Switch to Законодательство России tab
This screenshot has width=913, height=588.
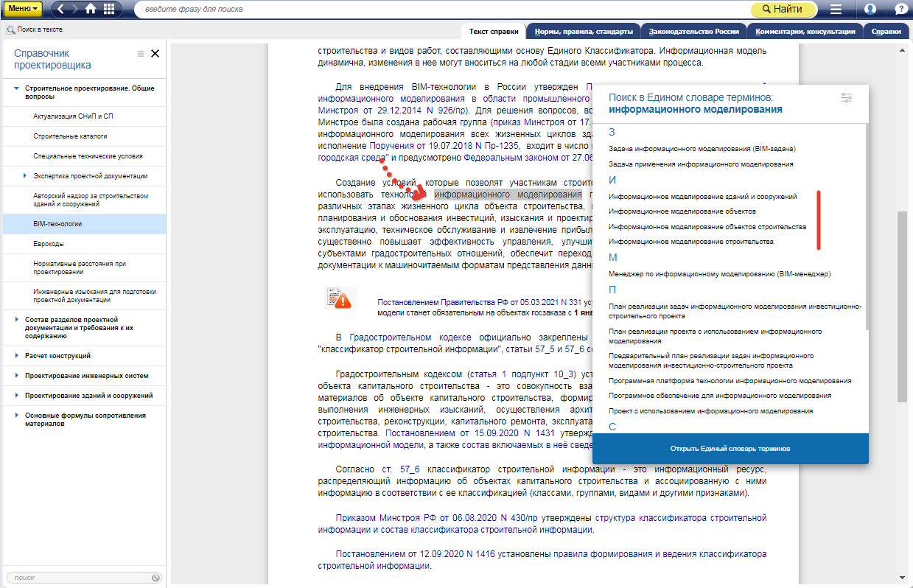click(693, 32)
